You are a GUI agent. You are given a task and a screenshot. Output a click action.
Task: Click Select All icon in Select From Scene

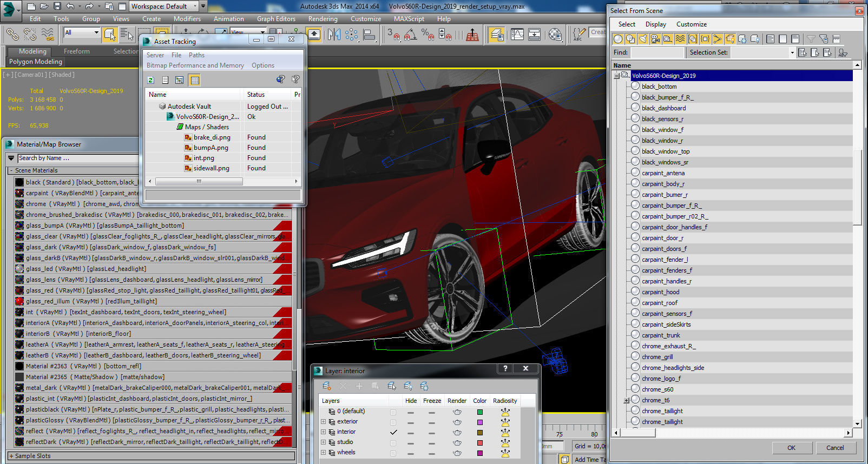click(771, 39)
